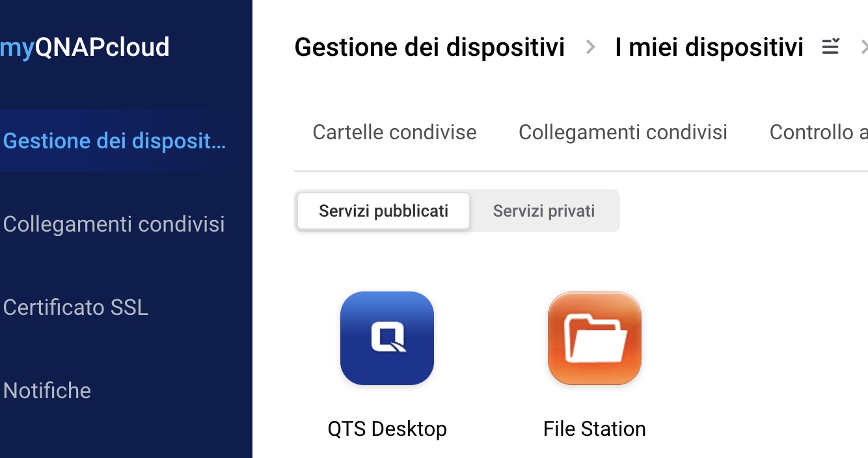Click the File Station text label

click(x=594, y=429)
